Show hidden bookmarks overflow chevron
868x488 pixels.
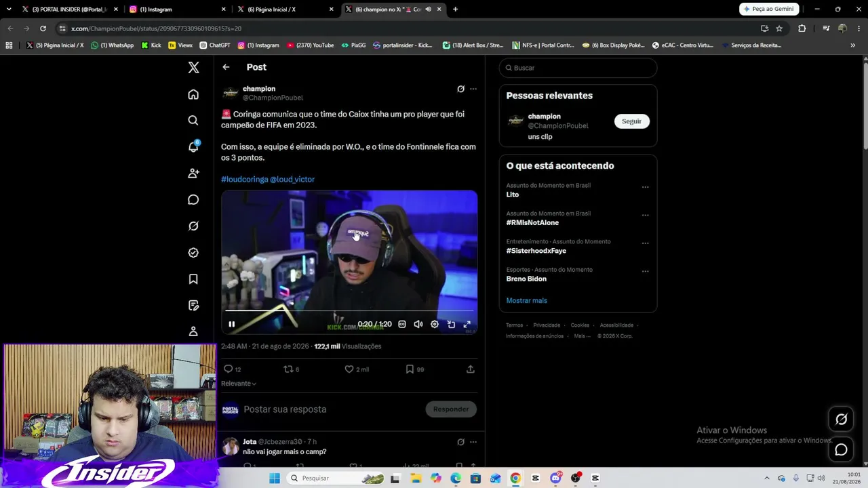pos(852,45)
